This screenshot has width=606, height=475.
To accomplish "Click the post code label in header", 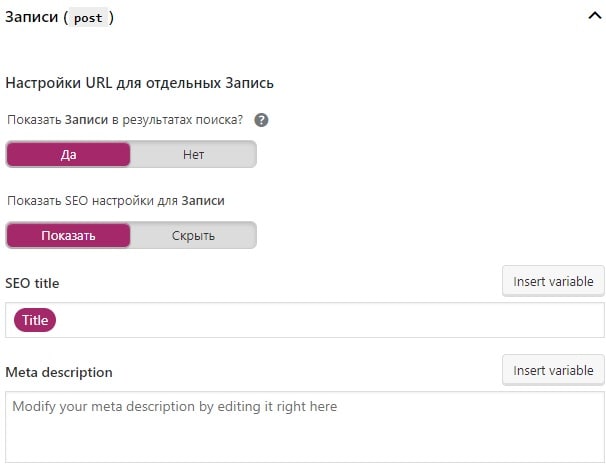I will (x=88, y=18).
